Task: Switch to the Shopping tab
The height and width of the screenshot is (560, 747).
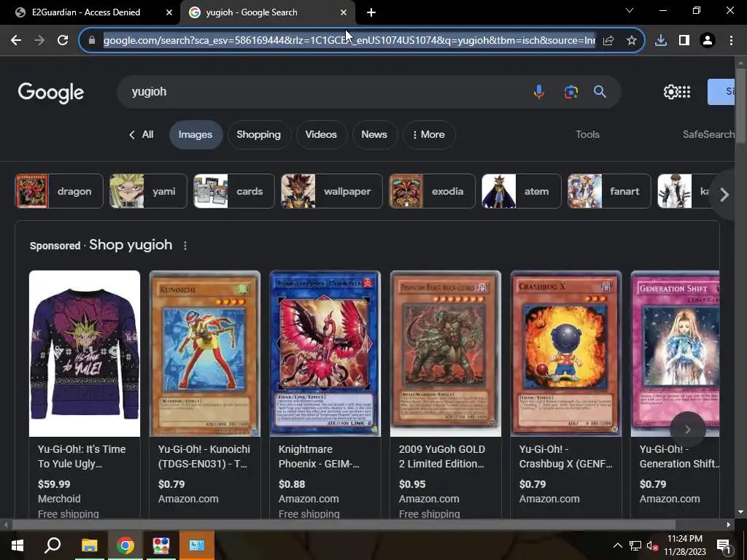Action: click(x=259, y=135)
